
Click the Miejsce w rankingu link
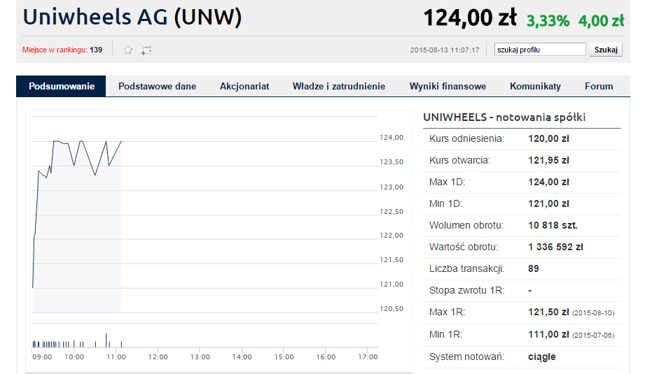(x=55, y=50)
